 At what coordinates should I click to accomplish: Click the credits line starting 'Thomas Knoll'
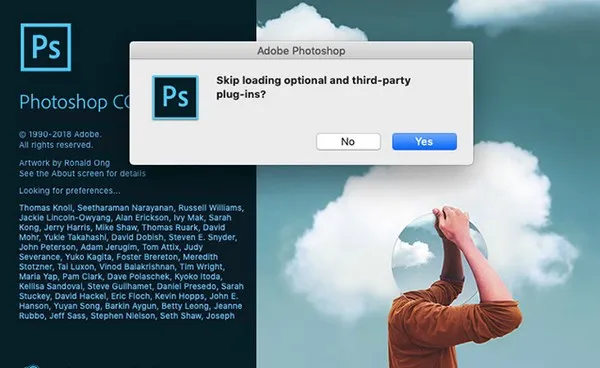(x=131, y=208)
